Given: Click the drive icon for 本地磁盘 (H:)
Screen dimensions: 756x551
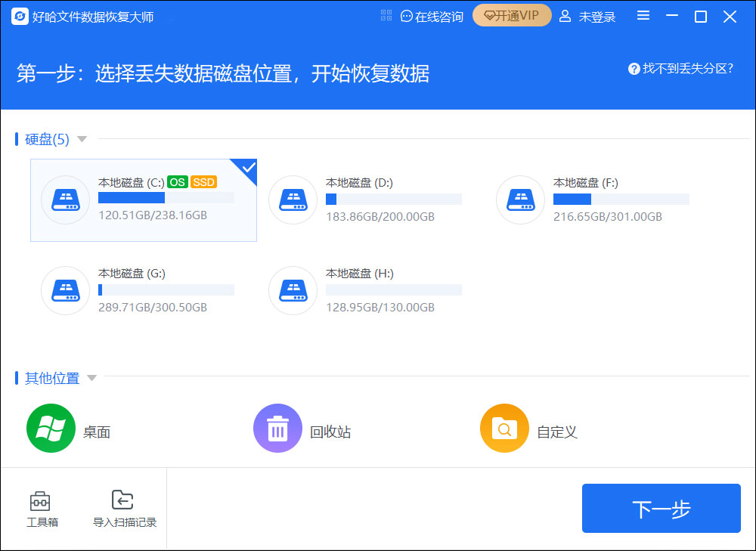Looking at the screenshot, I should (x=293, y=291).
